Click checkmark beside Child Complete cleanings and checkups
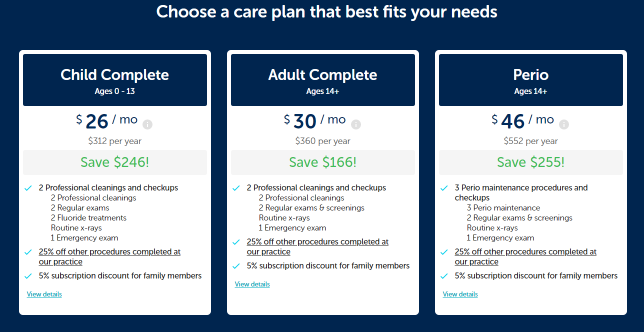This screenshot has width=644, height=332. (x=28, y=188)
